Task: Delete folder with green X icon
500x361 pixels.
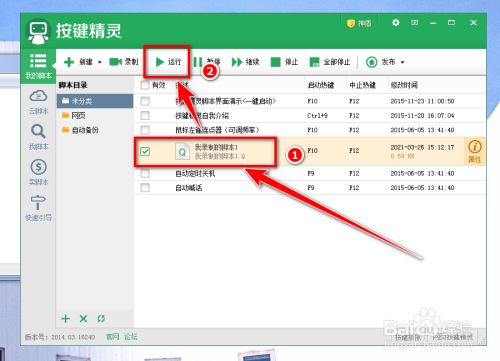Action: [83, 319]
